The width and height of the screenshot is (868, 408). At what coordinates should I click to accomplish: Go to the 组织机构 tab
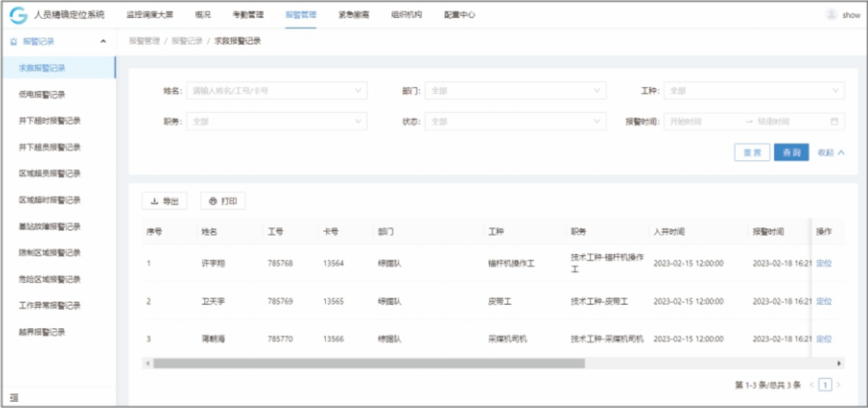pyautogui.click(x=407, y=15)
